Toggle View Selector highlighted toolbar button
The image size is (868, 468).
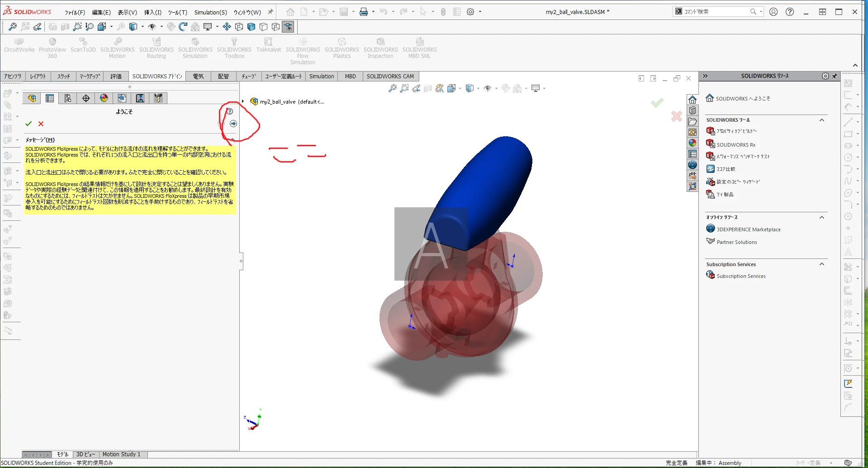288,27
